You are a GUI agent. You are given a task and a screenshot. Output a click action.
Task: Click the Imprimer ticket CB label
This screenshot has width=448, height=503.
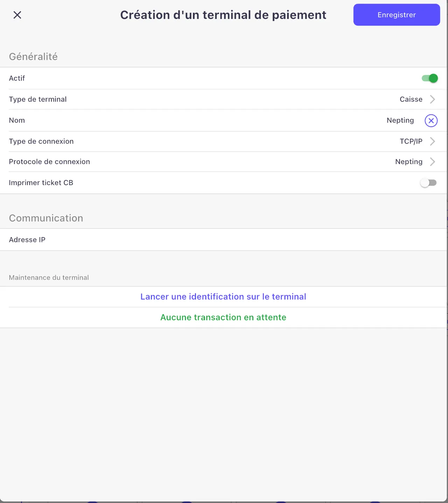41,183
